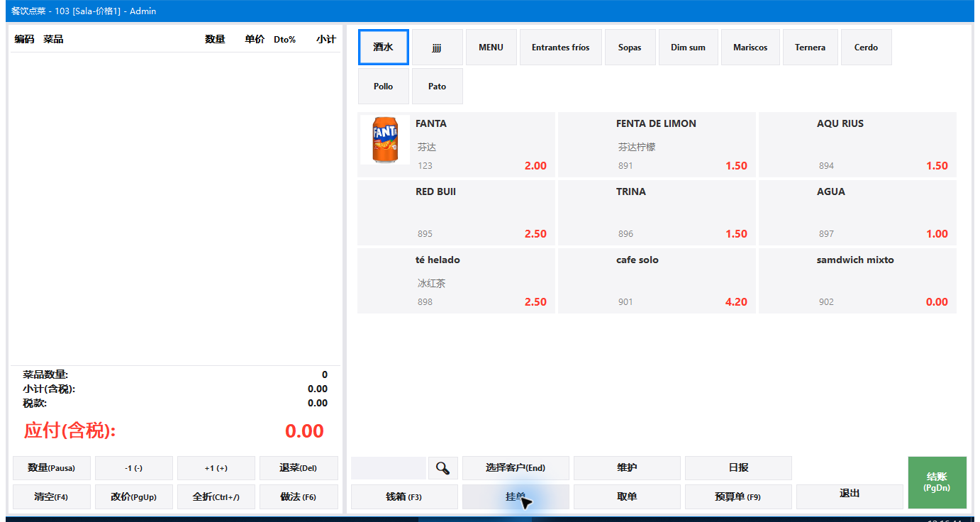The height and width of the screenshot is (522, 980).
Task: Print the pre-bill with 预算单(F9)
Action: click(x=738, y=496)
